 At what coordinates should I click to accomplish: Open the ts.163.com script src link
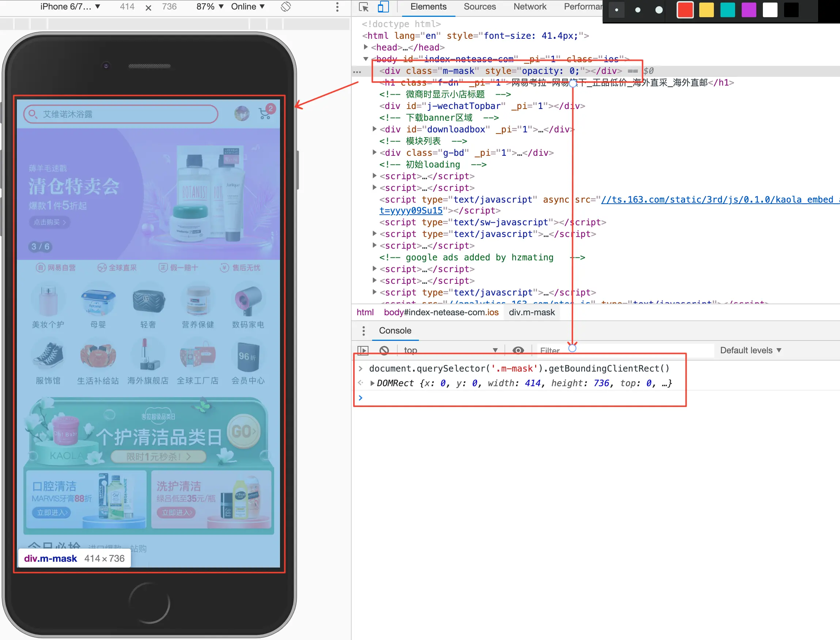point(720,199)
